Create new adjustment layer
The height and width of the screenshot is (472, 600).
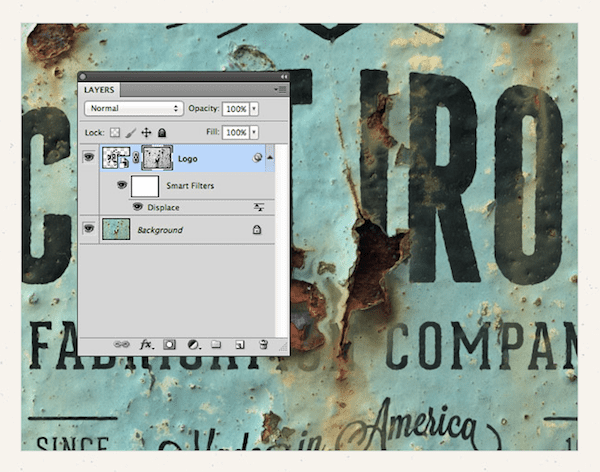click(193, 344)
